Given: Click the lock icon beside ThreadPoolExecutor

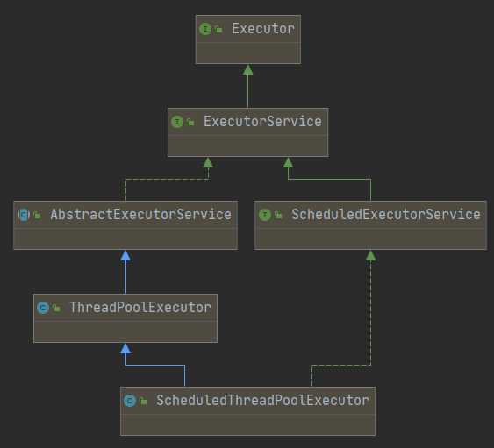Looking at the screenshot, I should click(x=56, y=308).
